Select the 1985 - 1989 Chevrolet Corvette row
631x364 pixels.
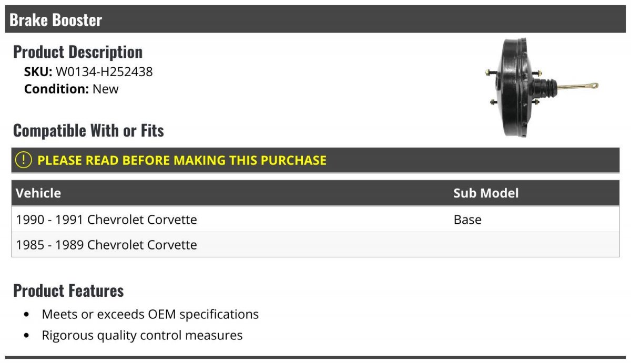tap(315, 244)
